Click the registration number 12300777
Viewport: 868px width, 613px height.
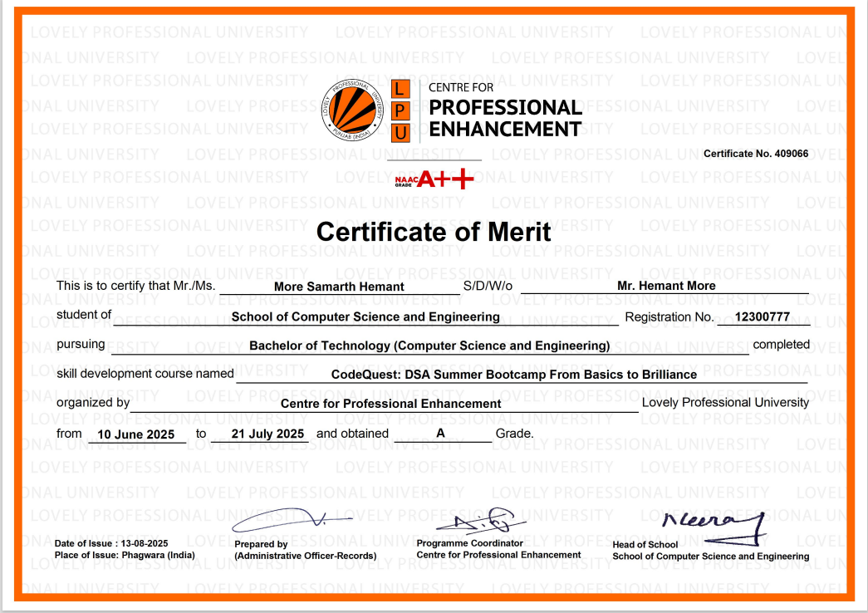point(763,316)
